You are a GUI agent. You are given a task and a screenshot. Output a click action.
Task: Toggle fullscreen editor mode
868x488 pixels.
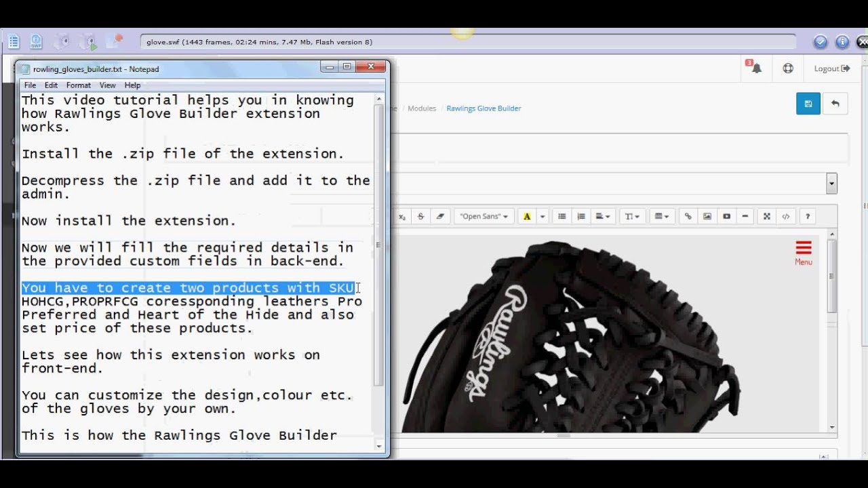pyautogui.click(x=767, y=216)
